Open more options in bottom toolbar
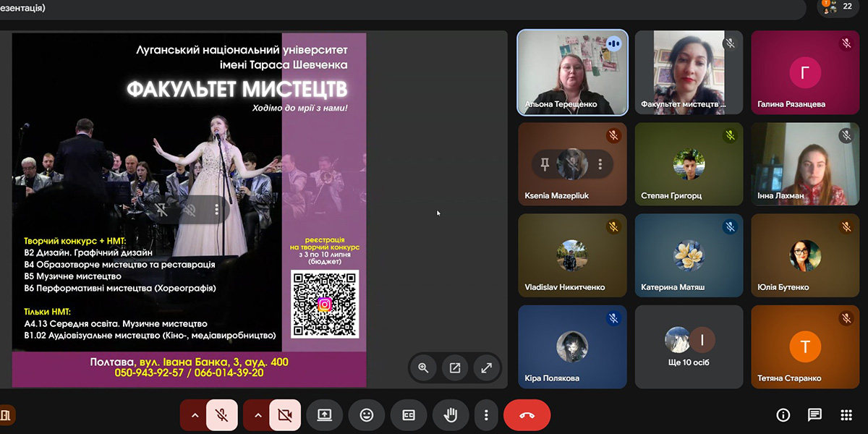Screen dimensions: 868x434 click(486, 415)
